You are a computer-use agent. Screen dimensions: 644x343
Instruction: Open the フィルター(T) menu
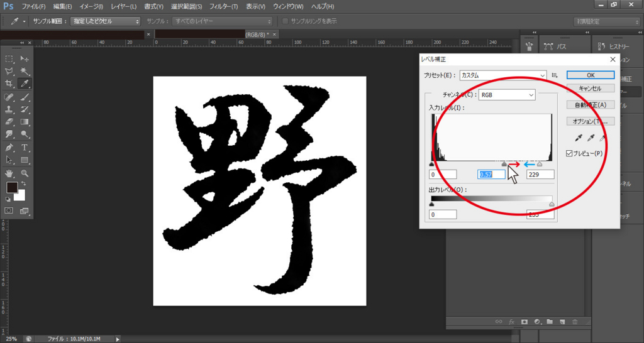223,7
